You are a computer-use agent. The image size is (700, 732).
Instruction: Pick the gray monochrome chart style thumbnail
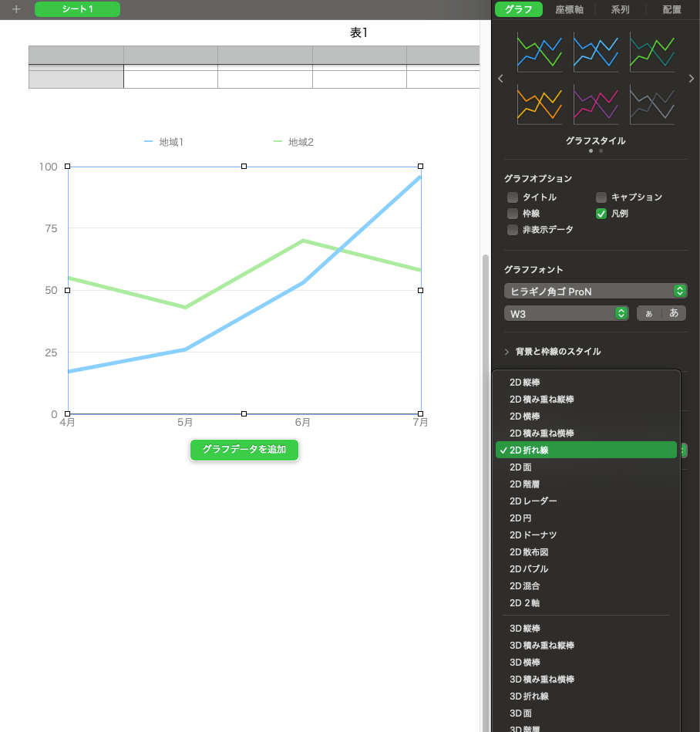652,104
